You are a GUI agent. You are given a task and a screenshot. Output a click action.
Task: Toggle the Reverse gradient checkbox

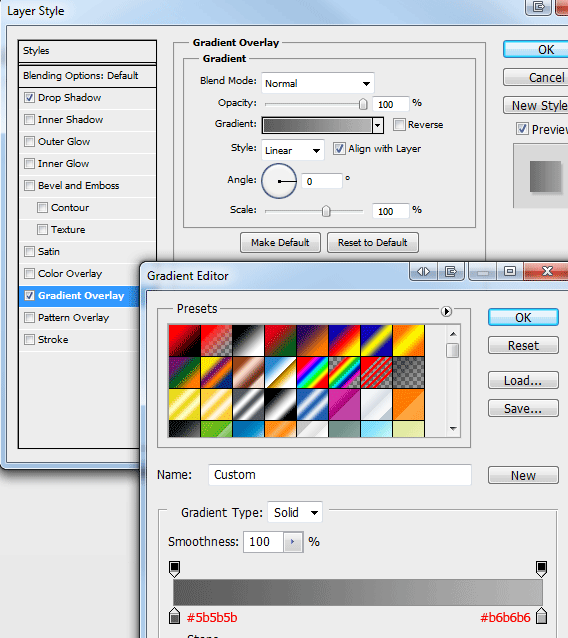coord(400,125)
